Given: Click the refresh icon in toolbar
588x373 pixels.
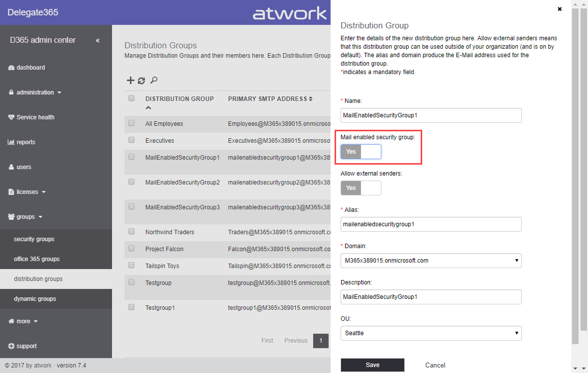Looking at the screenshot, I should [141, 81].
